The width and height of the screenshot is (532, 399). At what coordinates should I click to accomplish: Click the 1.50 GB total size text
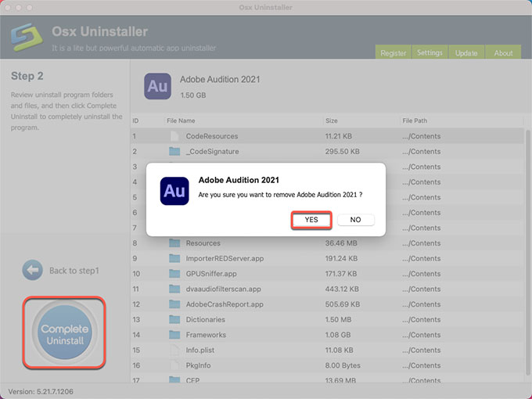pyautogui.click(x=193, y=95)
